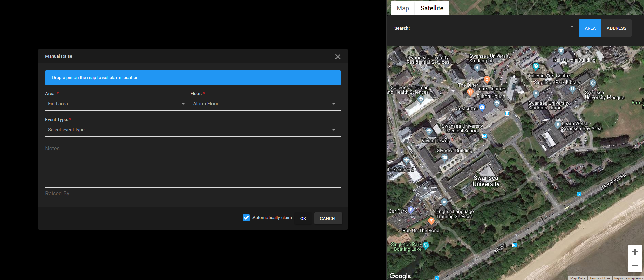Click into the Notes text area
The image size is (644, 280).
click(x=193, y=165)
